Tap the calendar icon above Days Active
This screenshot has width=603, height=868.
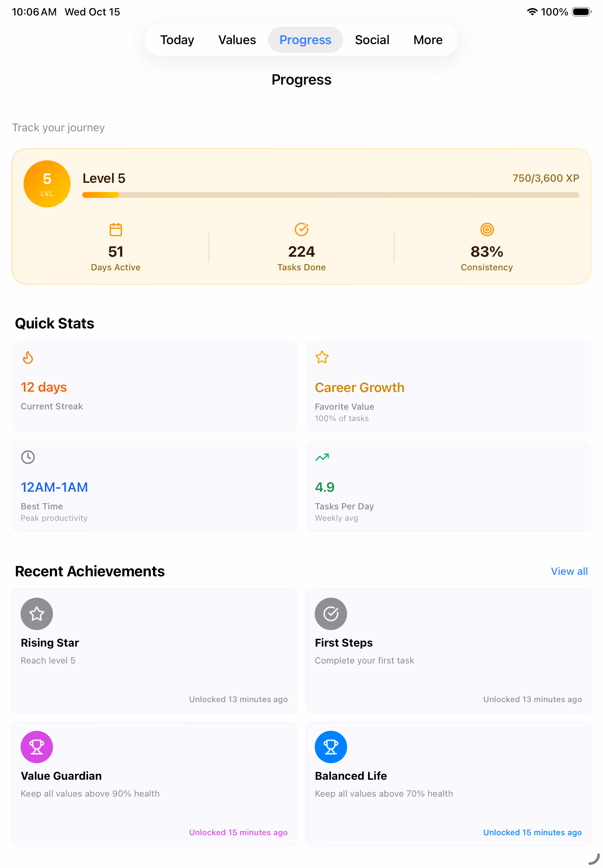point(115,230)
